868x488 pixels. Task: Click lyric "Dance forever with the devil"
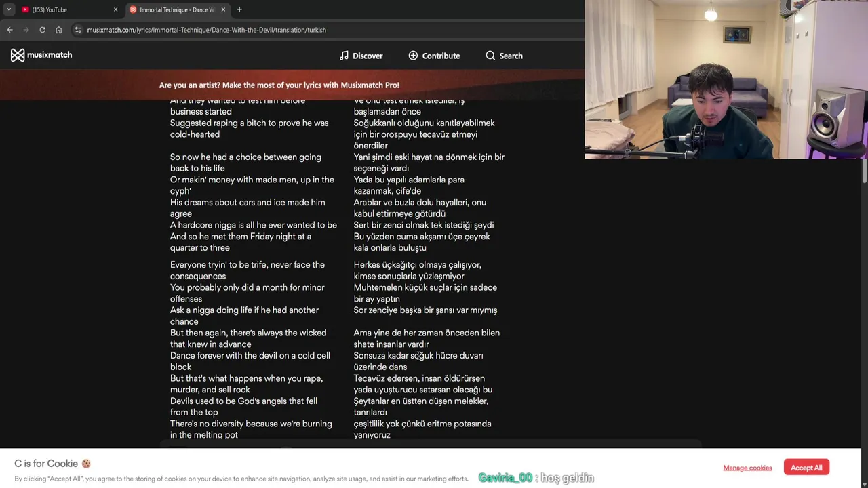pos(226,356)
